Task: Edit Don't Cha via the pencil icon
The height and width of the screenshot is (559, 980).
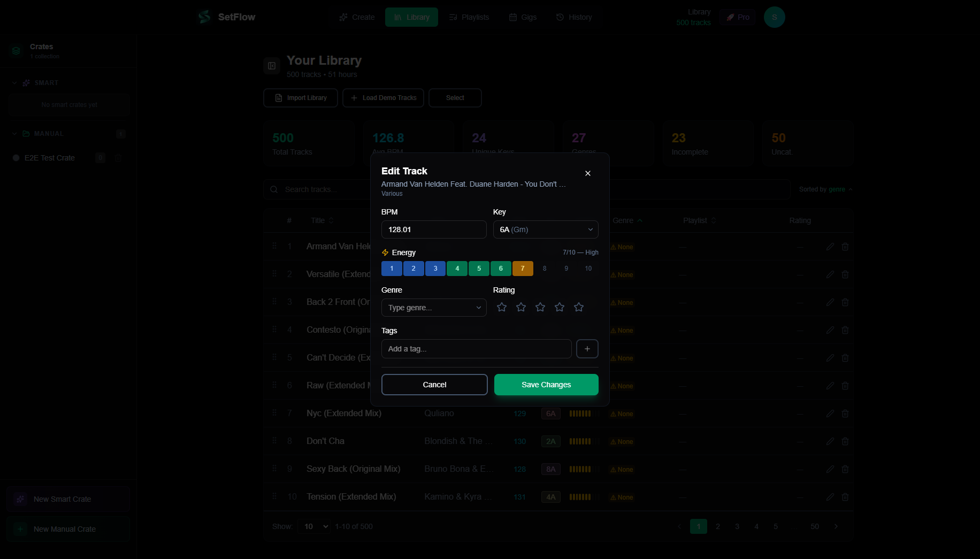Action: point(830,441)
